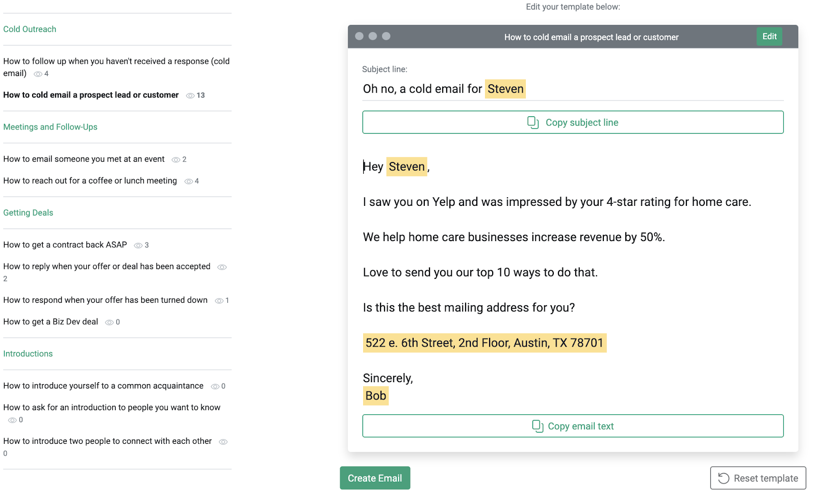Click eye icon next to met at an event
Image resolution: width=816 pixels, height=504 pixels.
(x=176, y=160)
